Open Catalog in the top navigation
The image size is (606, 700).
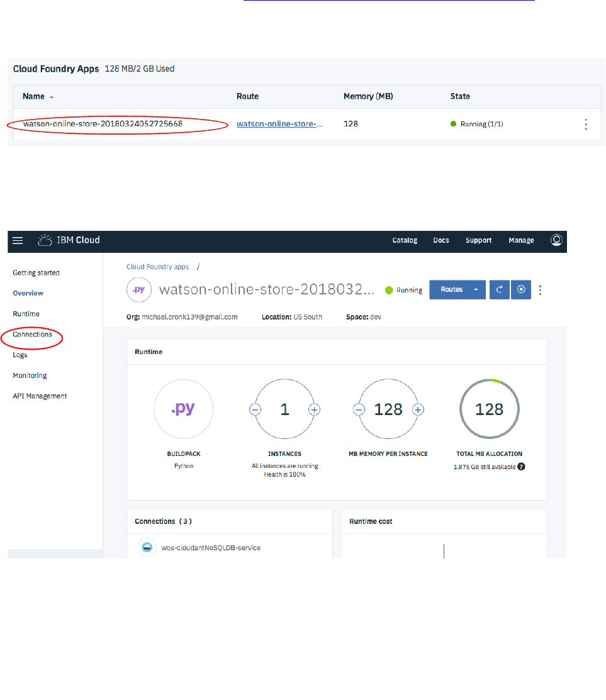click(405, 240)
